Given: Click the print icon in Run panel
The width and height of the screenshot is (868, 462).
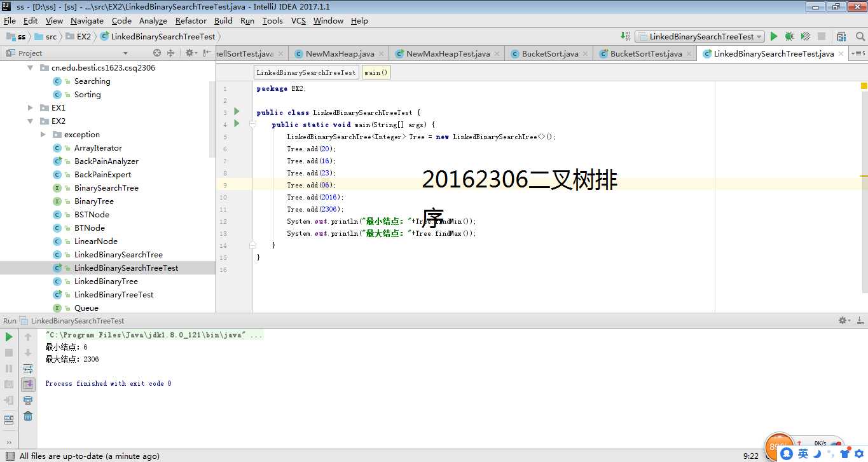Looking at the screenshot, I should pyautogui.click(x=28, y=400).
